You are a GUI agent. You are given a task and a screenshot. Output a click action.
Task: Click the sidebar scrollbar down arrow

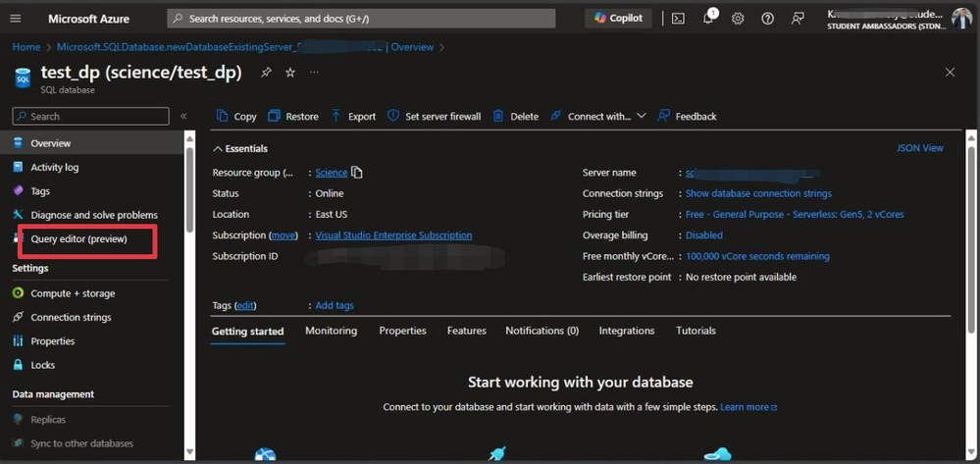coord(190,451)
